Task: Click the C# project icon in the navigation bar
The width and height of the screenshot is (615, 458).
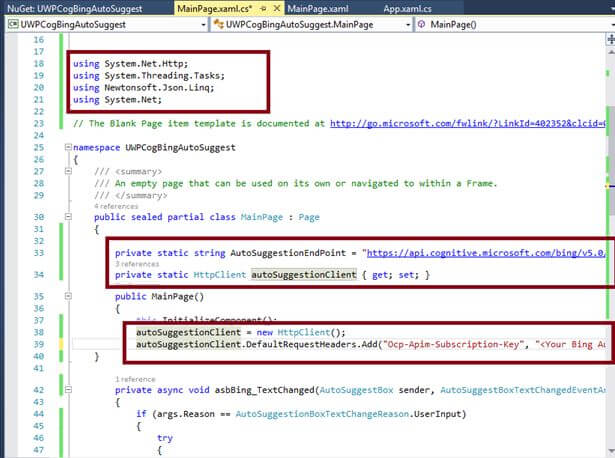Action: (13, 24)
